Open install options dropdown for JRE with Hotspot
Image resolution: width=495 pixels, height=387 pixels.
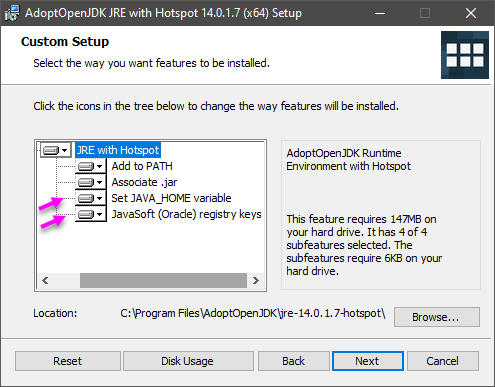(x=56, y=150)
